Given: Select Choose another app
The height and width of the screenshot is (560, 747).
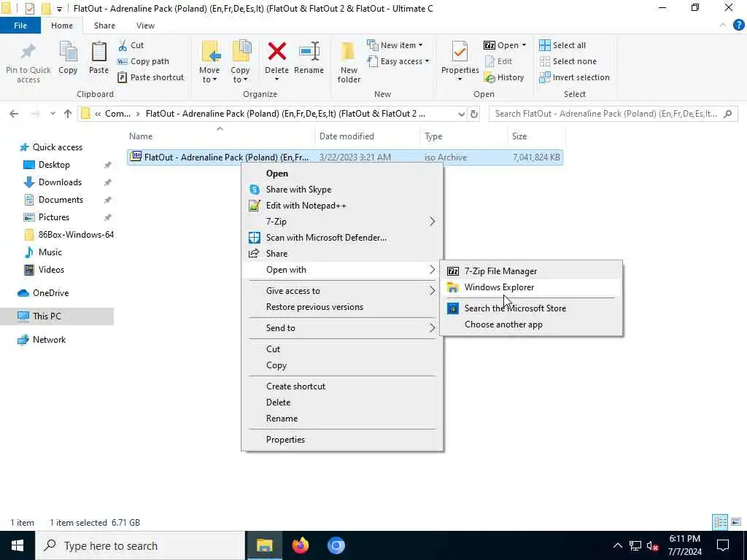Looking at the screenshot, I should pos(531,324).
